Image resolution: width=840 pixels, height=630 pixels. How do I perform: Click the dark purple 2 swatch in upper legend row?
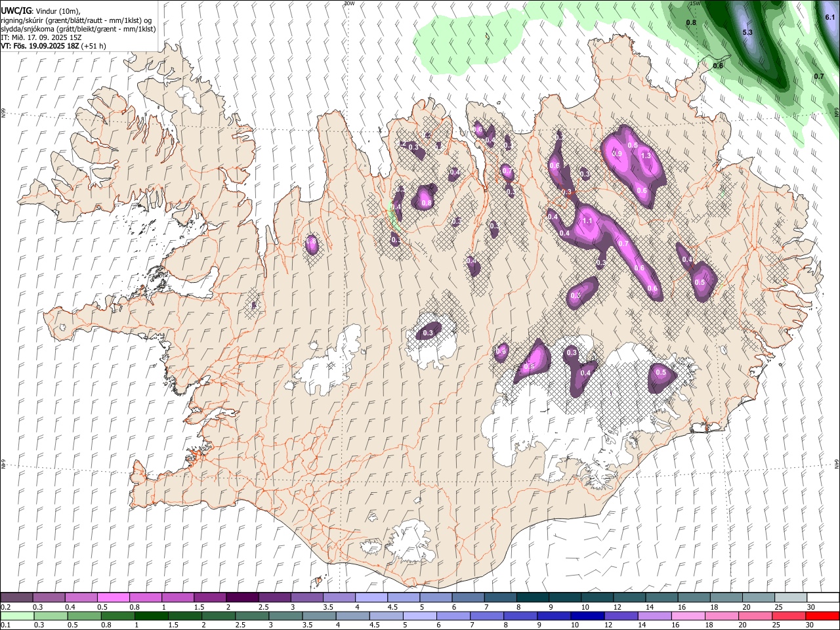[241, 598]
